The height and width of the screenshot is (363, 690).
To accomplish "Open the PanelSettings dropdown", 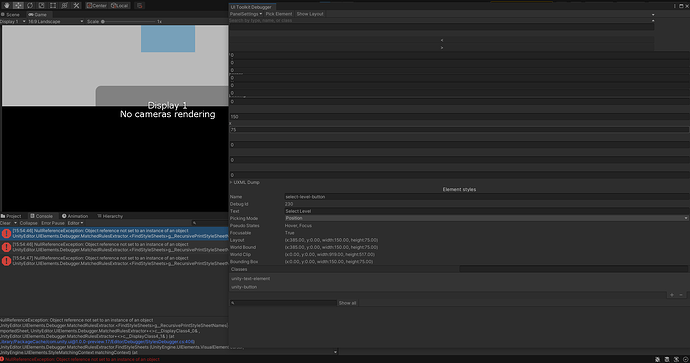I will (x=246, y=14).
